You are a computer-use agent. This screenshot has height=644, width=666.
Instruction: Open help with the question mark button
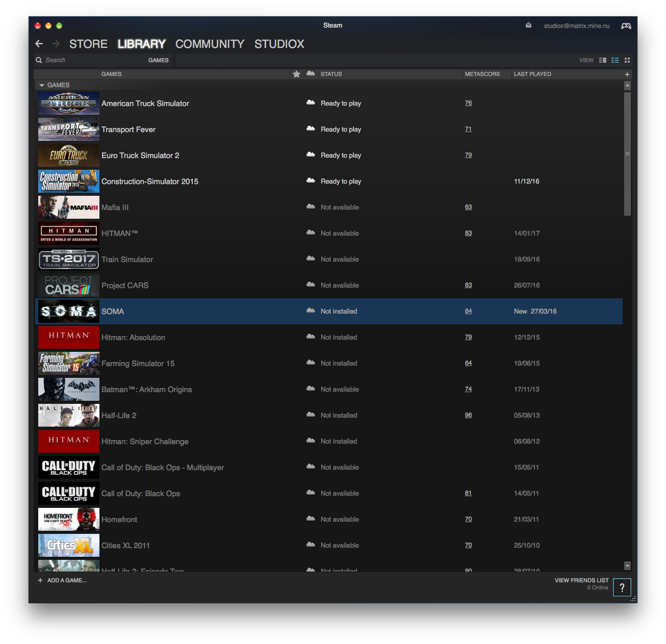pos(622,587)
